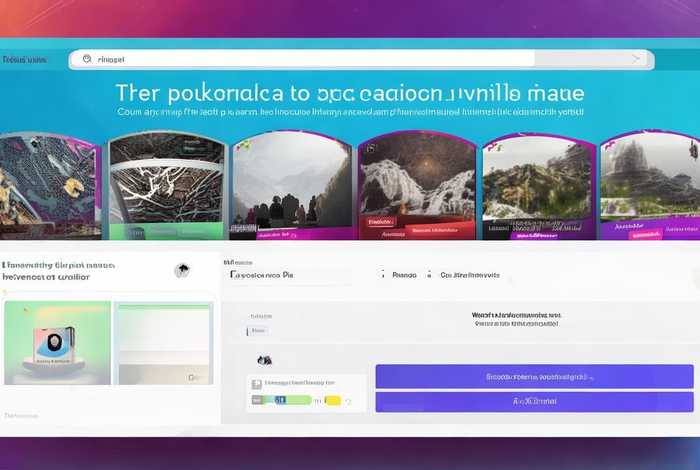Click the document icon in the progress card

257,383
